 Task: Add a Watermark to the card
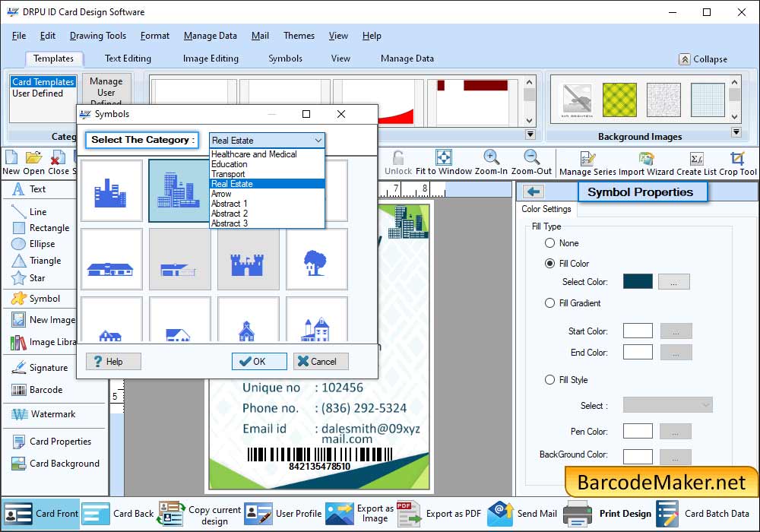pos(43,414)
